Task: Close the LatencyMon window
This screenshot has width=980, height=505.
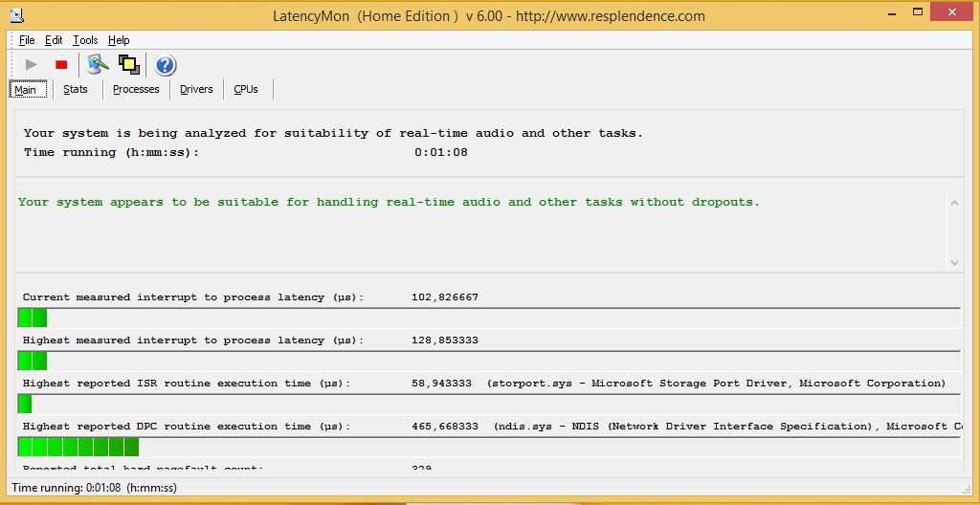Action: point(952,12)
